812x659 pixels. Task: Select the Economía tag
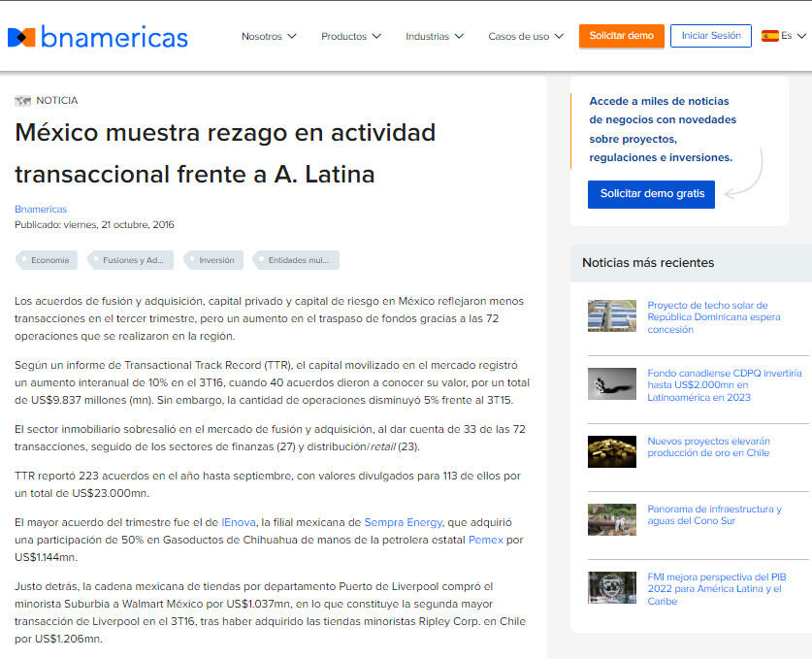(49, 260)
